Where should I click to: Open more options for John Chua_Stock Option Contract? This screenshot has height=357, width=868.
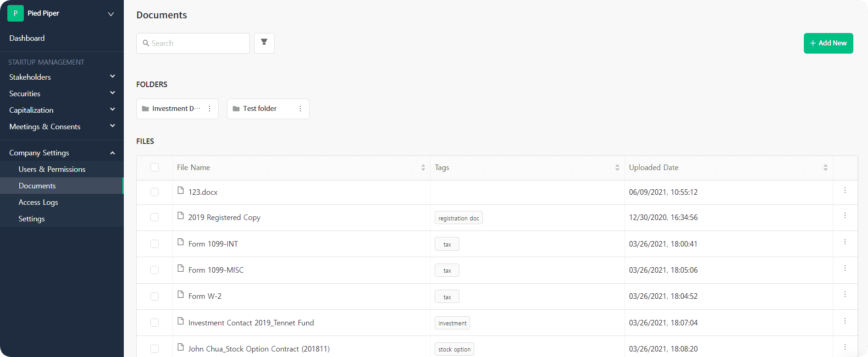click(845, 347)
